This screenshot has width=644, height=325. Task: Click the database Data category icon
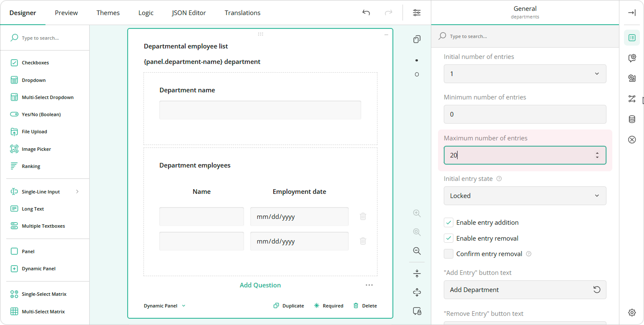click(x=631, y=119)
